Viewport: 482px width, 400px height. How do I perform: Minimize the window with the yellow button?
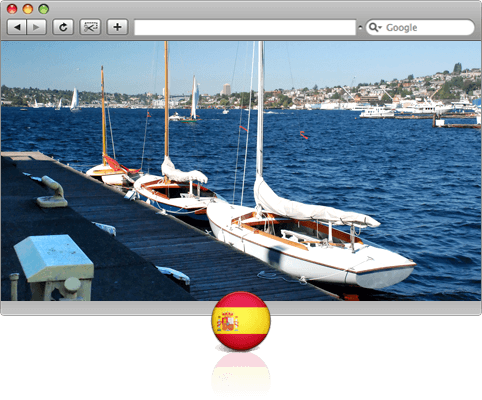(x=28, y=9)
